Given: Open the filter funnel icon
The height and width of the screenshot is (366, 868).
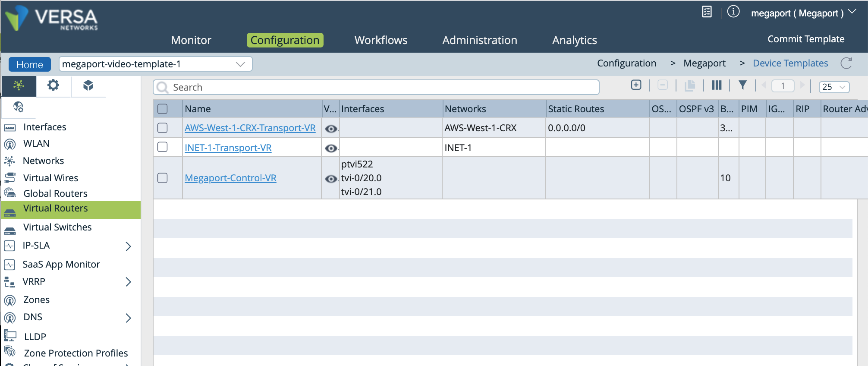Looking at the screenshot, I should click(x=742, y=85).
